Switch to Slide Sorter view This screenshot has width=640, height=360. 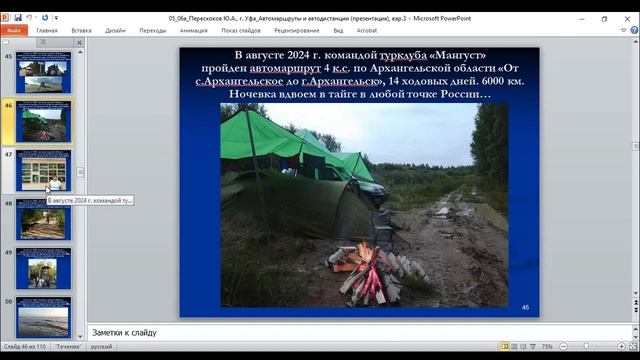[x=514, y=347]
